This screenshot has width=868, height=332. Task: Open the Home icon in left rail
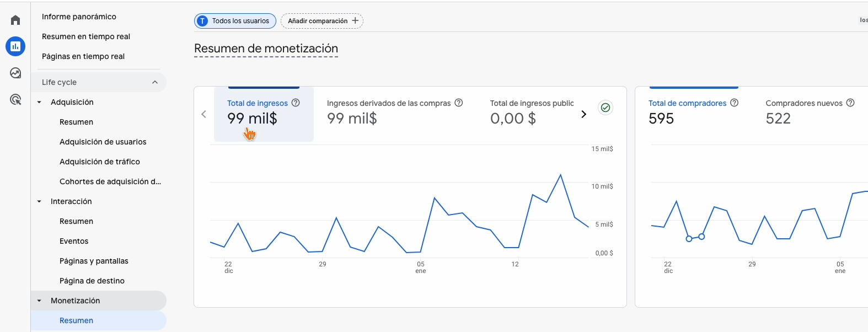point(15,20)
